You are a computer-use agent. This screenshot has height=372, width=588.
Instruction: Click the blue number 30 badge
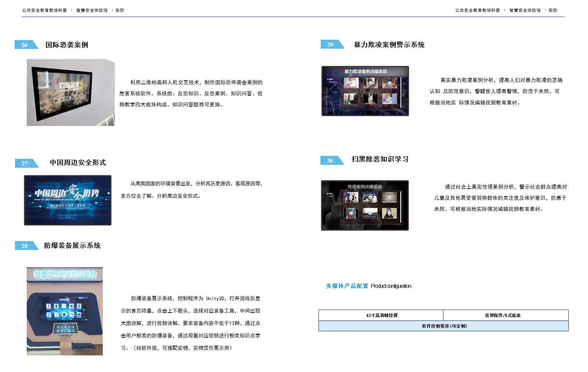point(331,161)
